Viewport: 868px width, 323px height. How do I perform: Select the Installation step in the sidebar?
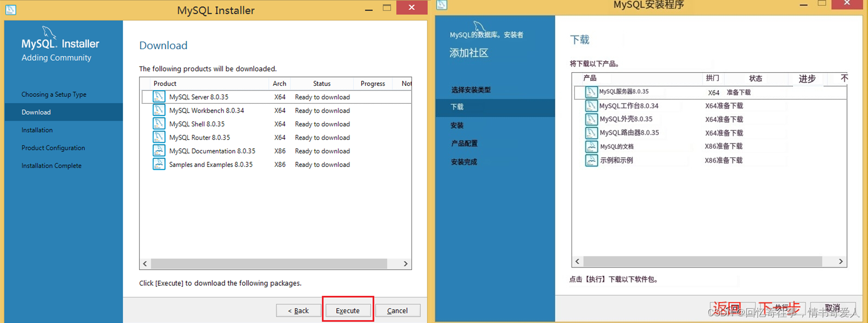pyautogui.click(x=37, y=130)
